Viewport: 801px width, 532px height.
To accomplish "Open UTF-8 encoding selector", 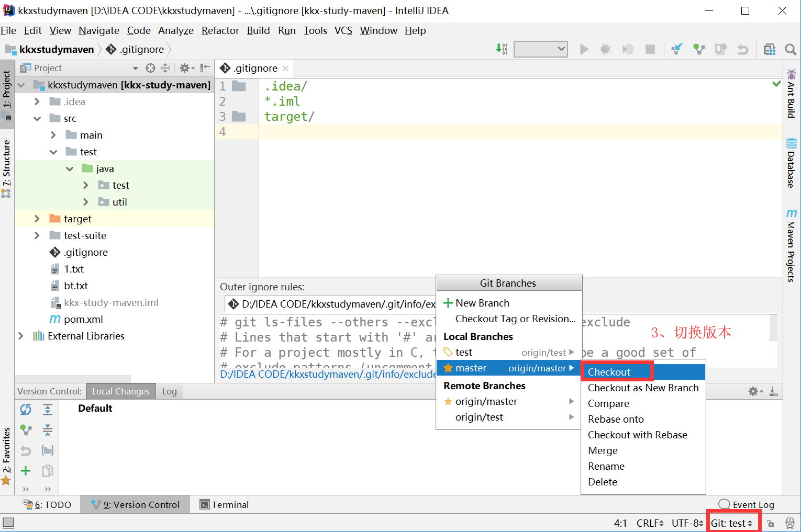I will [x=687, y=523].
